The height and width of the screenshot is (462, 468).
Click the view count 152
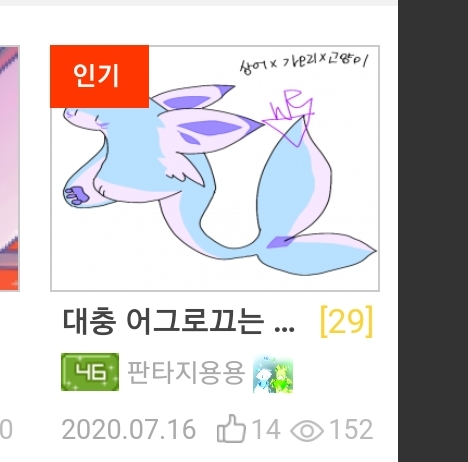click(x=351, y=429)
